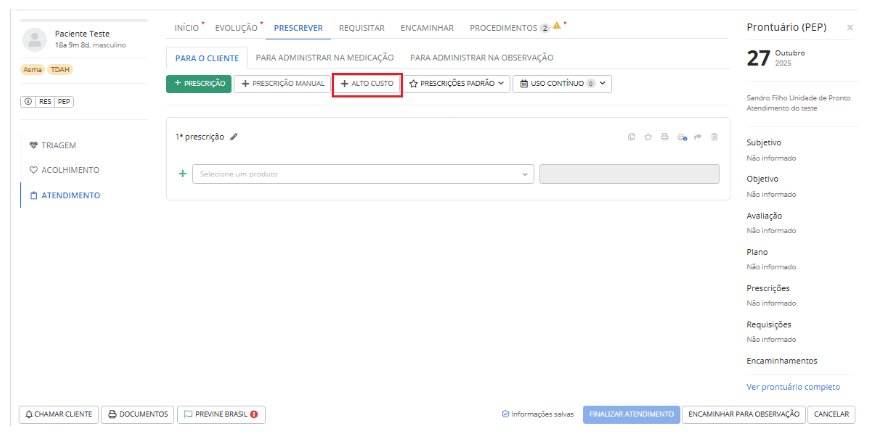Print the prescription using plain printer icon
Viewport: 873px width, 436px height.
[x=664, y=137]
